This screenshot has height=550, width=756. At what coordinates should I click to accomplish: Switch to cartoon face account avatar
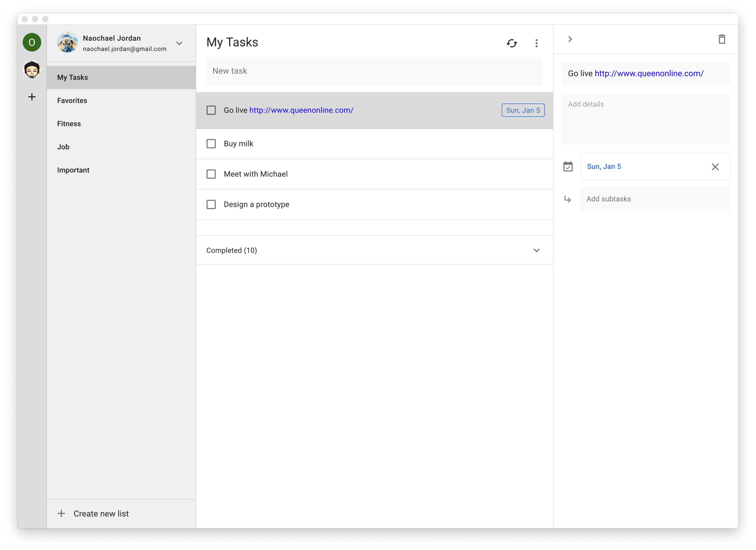click(x=32, y=69)
